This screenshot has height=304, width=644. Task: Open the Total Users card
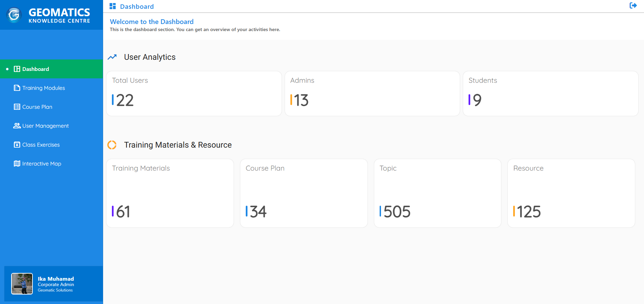click(x=194, y=94)
